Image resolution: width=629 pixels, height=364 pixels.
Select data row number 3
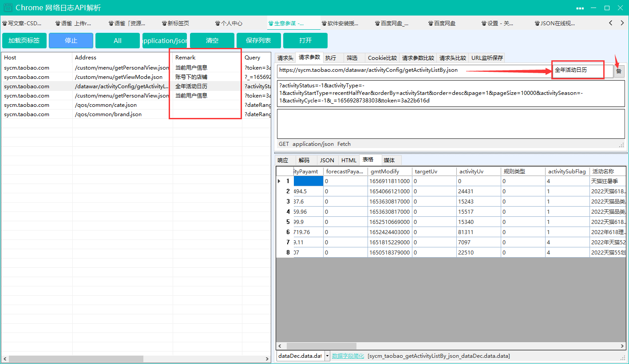[285, 202]
